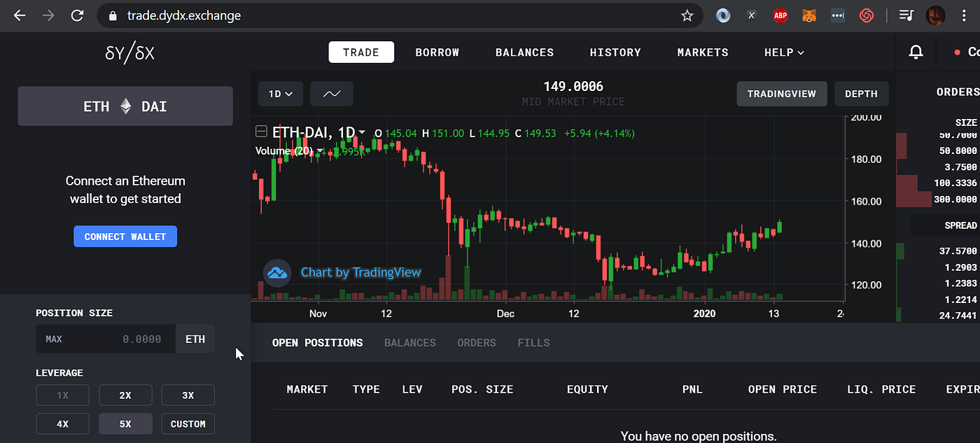
Task: Open the HISTORY page
Action: coord(615,52)
